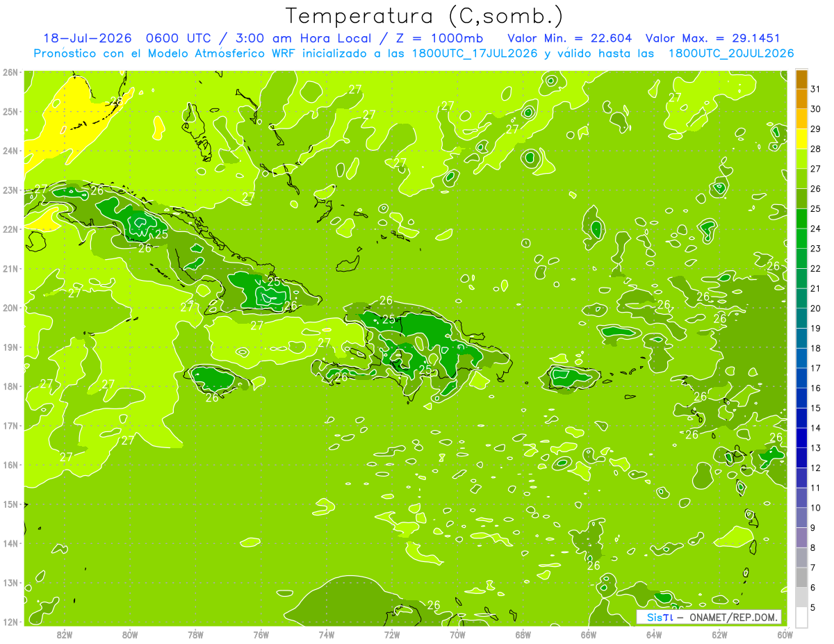Screen dimensions: 834x644
Task: Click the "19N" latitude axis label
Action: pos(11,347)
